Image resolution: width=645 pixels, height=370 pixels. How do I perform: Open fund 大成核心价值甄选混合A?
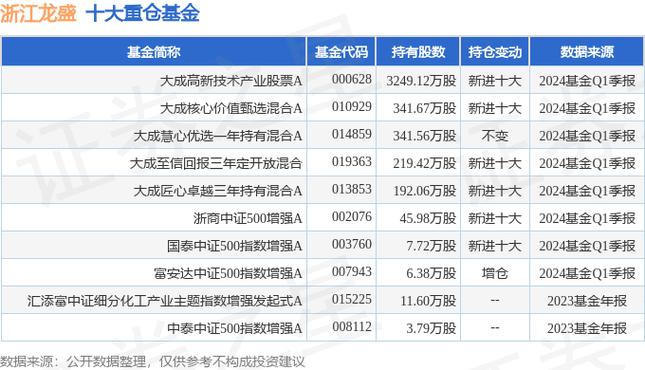[x=231, y=108]
